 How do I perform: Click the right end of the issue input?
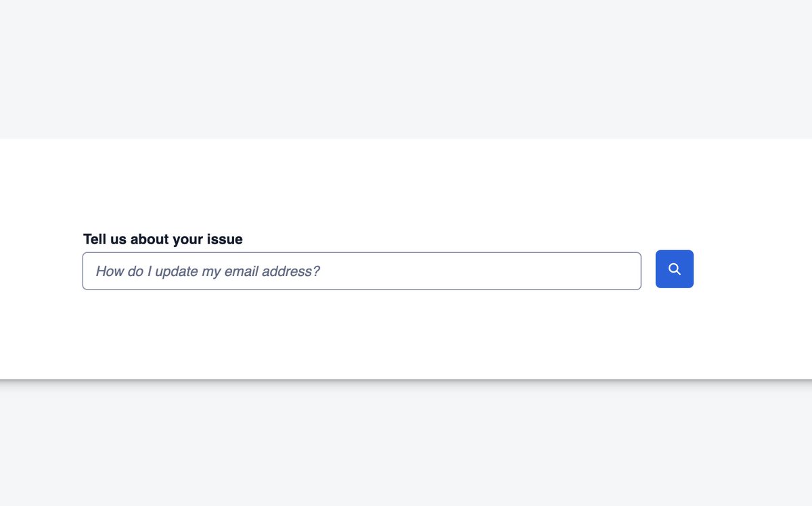click(623, 271)
